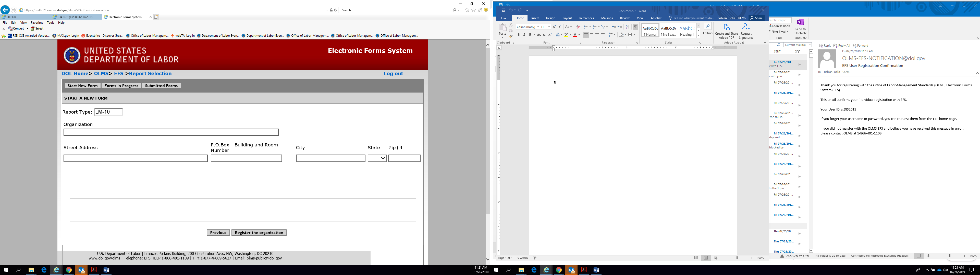Screen dimensions: 980x275
Task: Click Clear All Formatting eraser icon
Action: pyautogui.click(x=578, y=26)
